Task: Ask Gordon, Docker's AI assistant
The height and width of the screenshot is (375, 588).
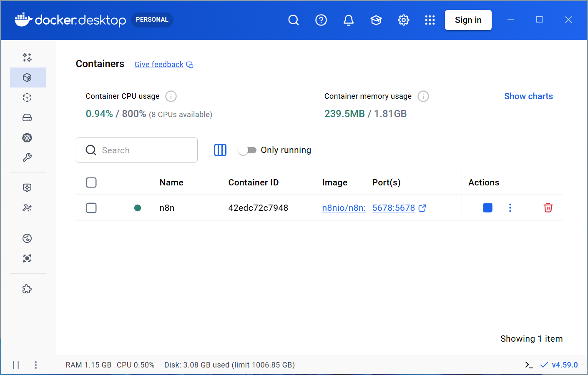Action: click(27, 57)
